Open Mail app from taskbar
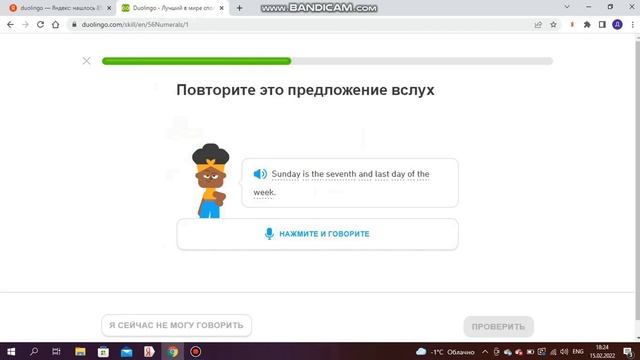The image size is (640, 360). coord(126,351)
